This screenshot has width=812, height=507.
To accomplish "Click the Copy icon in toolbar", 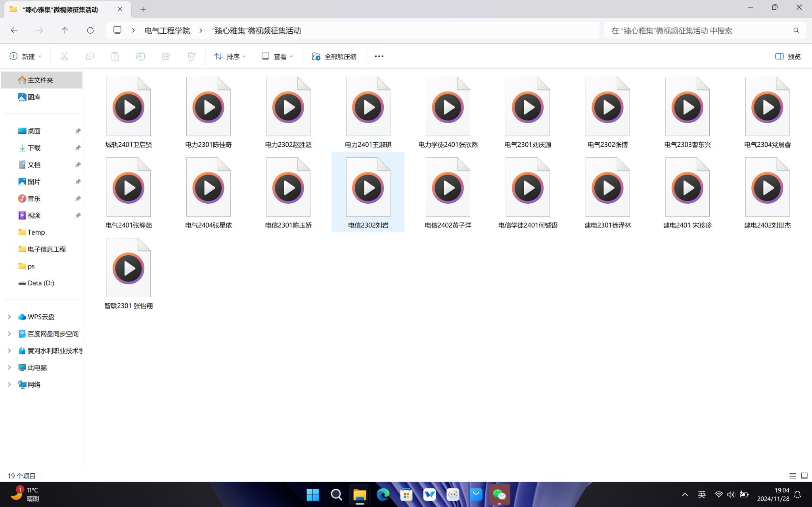I will [90, 56].
